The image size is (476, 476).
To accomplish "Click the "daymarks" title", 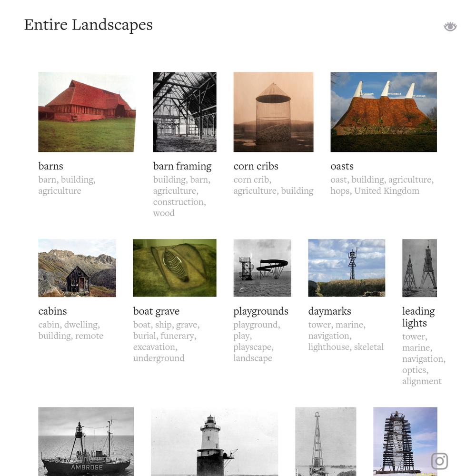I will click(329, 311).
